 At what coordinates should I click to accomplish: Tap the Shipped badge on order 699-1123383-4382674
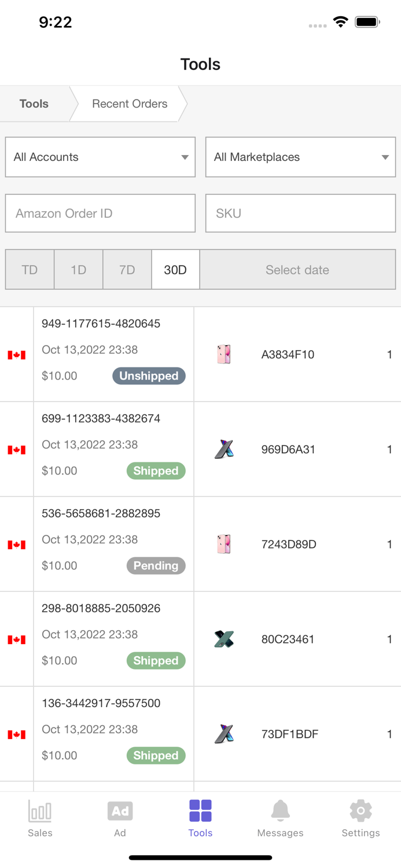(156, 470)
